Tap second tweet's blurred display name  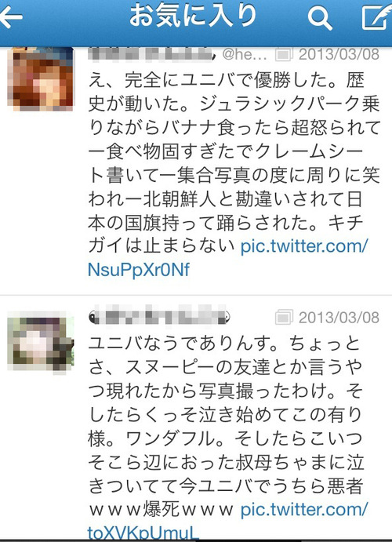click(x=160, y=317)
